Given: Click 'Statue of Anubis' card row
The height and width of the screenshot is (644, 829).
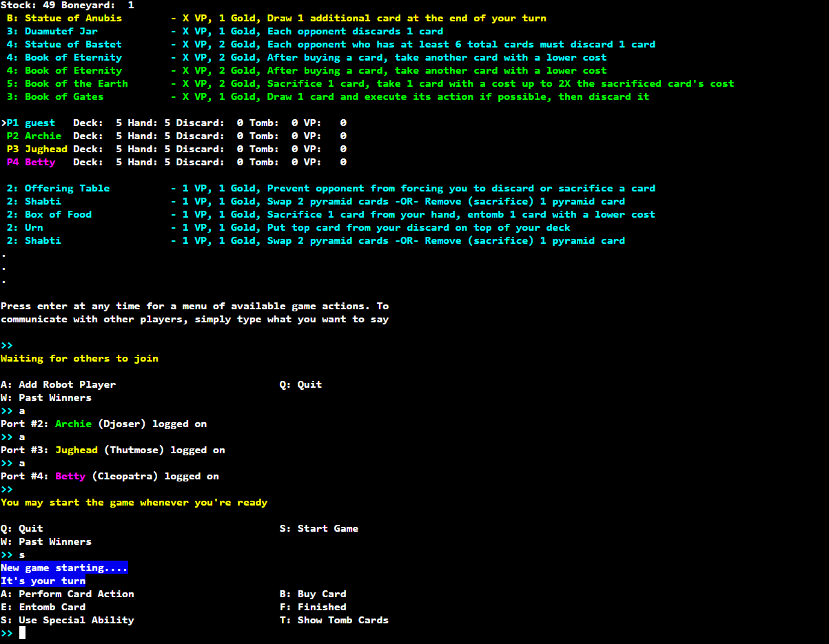Looking at the screenshot, I should coord(276,18).
